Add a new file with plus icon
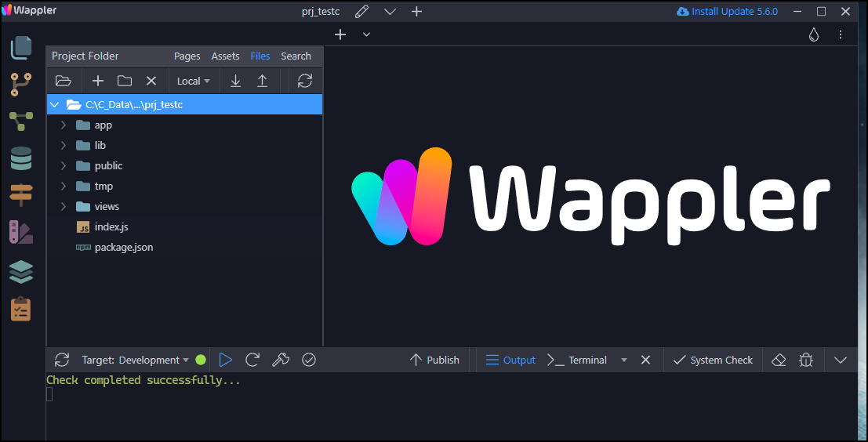Image resolution: width=868 pixels, height=442 pixels. (98, 81)
